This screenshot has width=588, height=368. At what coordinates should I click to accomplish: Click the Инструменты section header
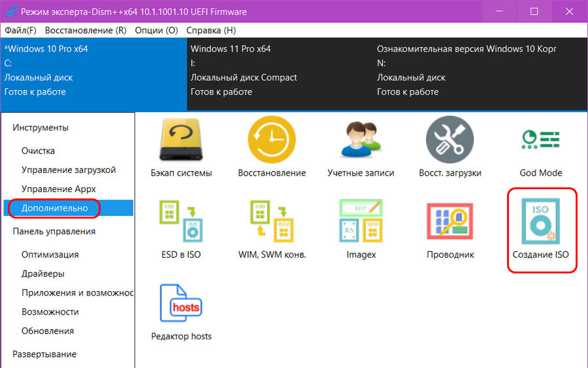pyautogui.click(x=41, y=128)
